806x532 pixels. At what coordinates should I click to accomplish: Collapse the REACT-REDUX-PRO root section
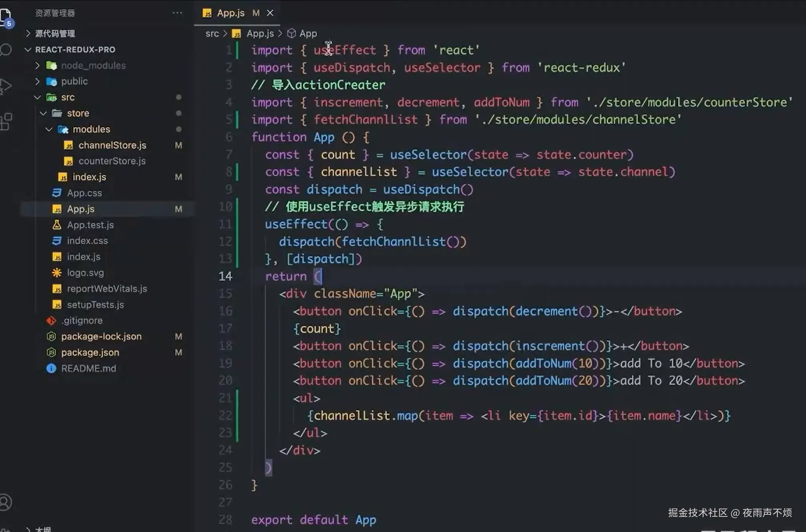click(x=28, y=50)
